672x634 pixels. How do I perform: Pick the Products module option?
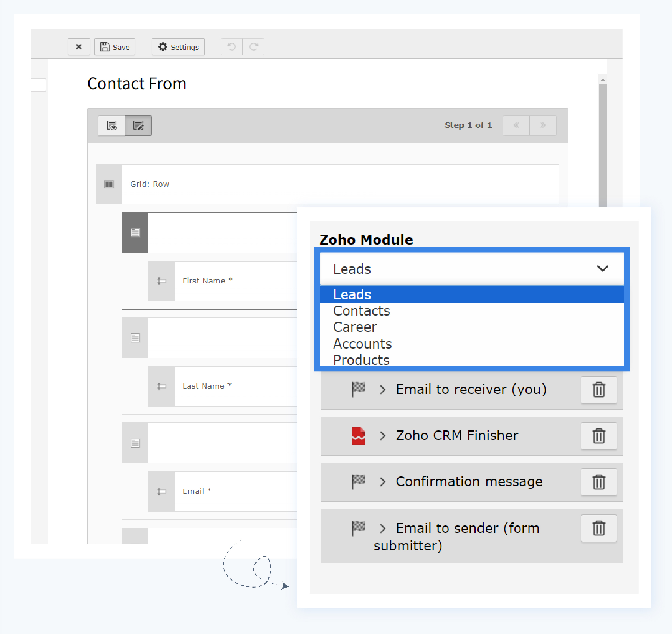coord(361,360)
